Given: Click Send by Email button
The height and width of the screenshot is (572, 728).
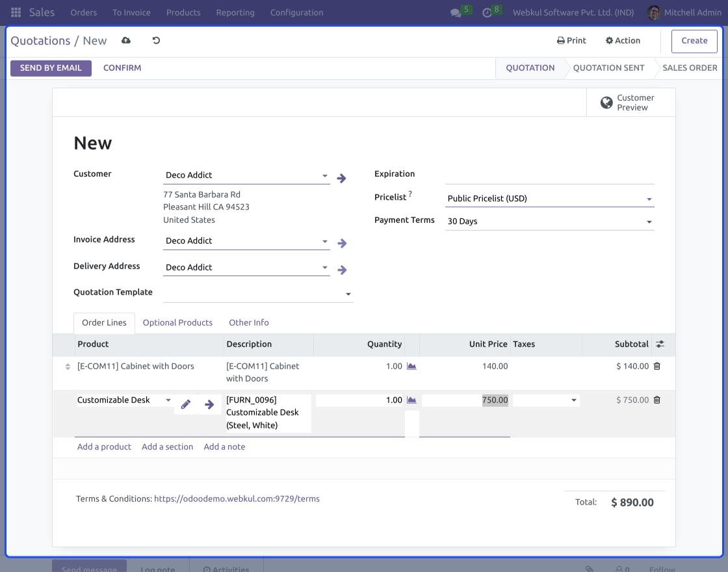Looking at the screenshot, I should [x=51, y=68].
